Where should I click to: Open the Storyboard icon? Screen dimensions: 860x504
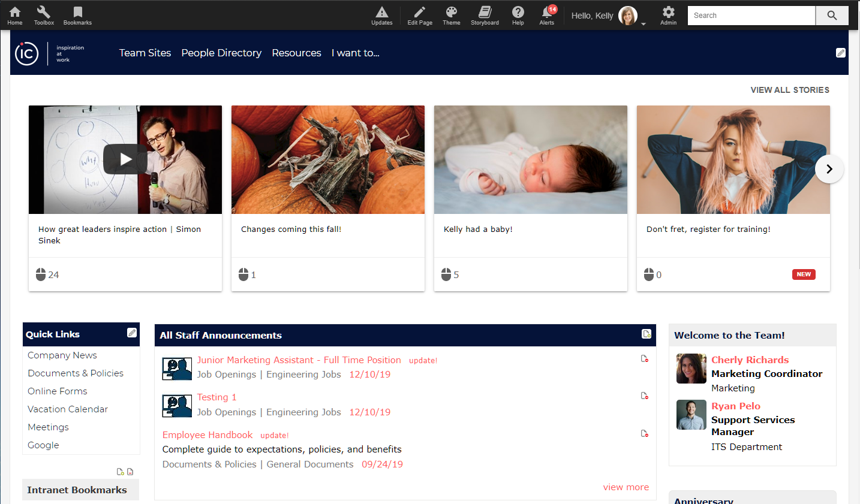(485, 16)
